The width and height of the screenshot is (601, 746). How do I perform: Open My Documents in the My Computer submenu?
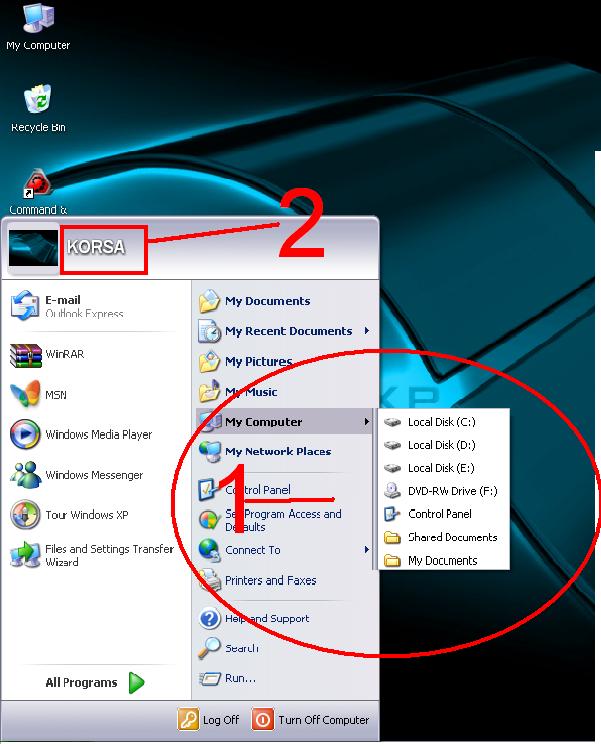(x=443, y=560)
